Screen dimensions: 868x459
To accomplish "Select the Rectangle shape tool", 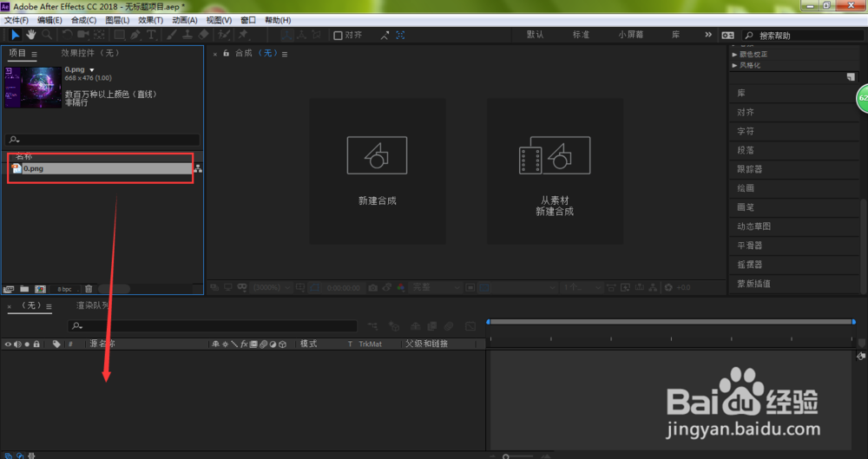I will coord(119,35).
